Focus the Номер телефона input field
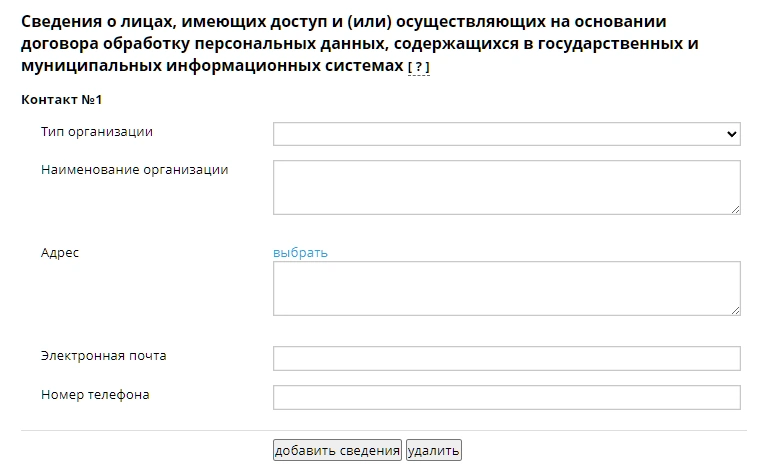Screen dimensions: 766x475 [506, 397]
